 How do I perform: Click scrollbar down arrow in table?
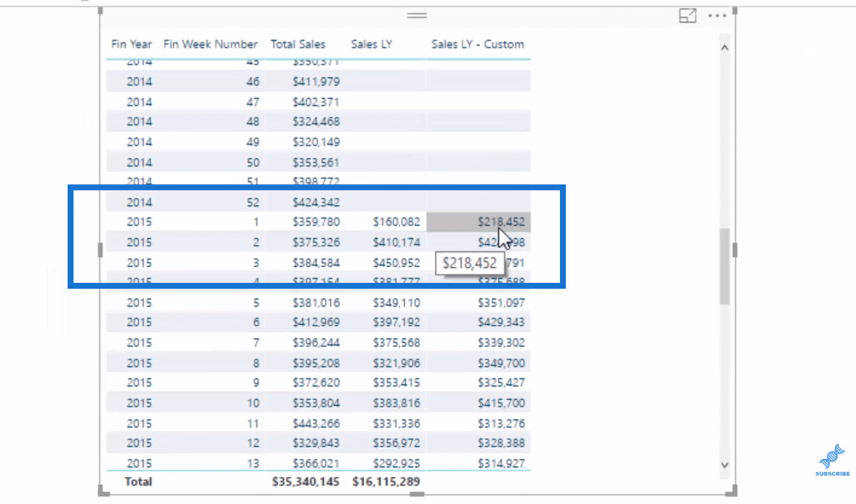[725, 465]
